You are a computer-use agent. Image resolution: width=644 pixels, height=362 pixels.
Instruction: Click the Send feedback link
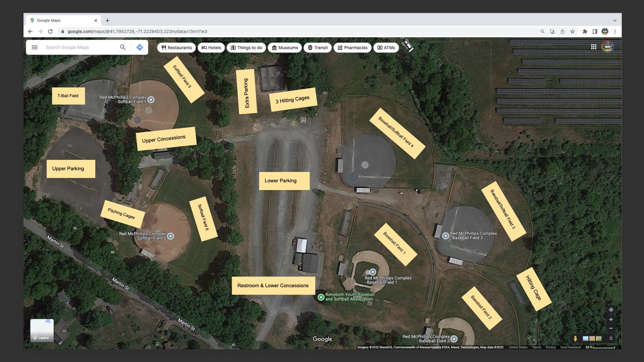coord(570,347)
